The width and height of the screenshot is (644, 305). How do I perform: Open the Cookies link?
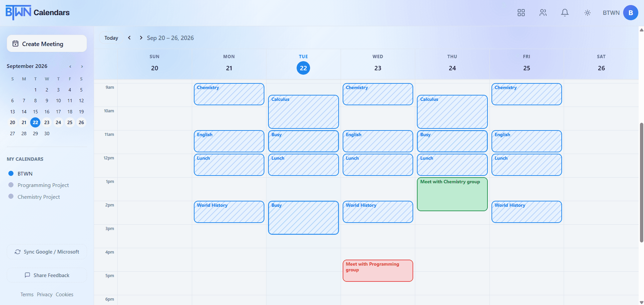coord(65,295)
